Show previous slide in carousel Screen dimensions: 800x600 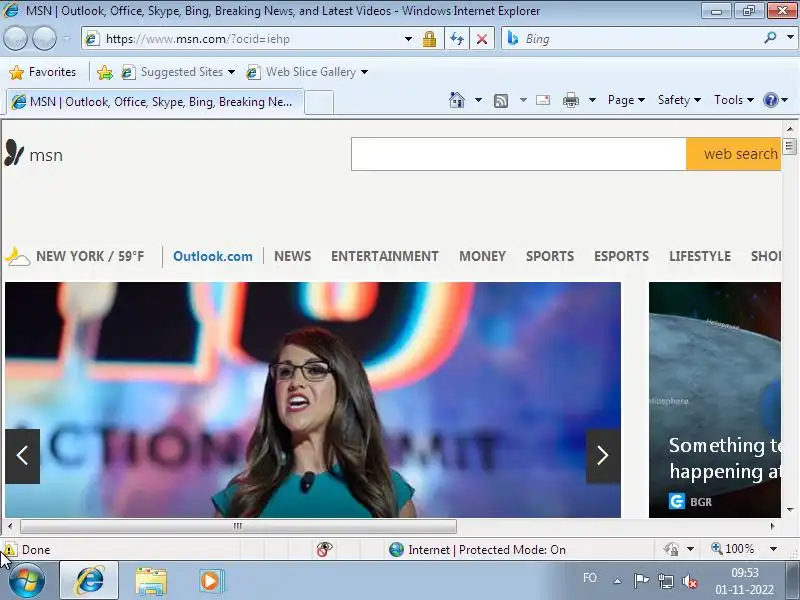pos(22,456)
